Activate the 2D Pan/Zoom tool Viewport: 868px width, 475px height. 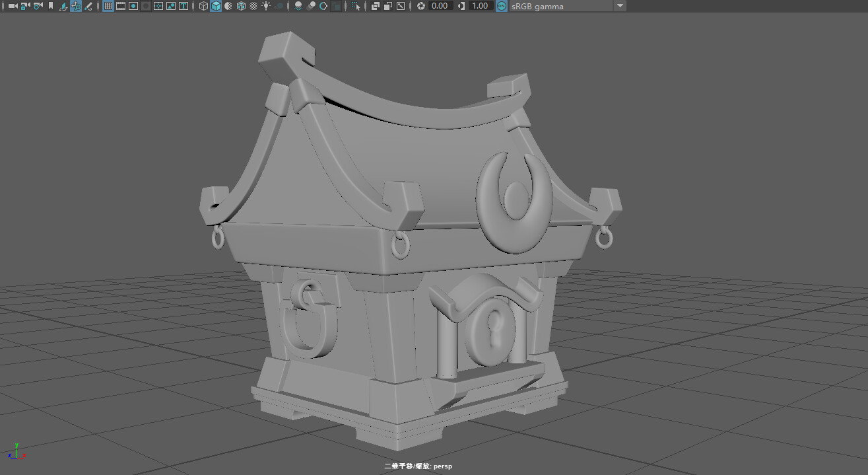[x=75, y=6]
